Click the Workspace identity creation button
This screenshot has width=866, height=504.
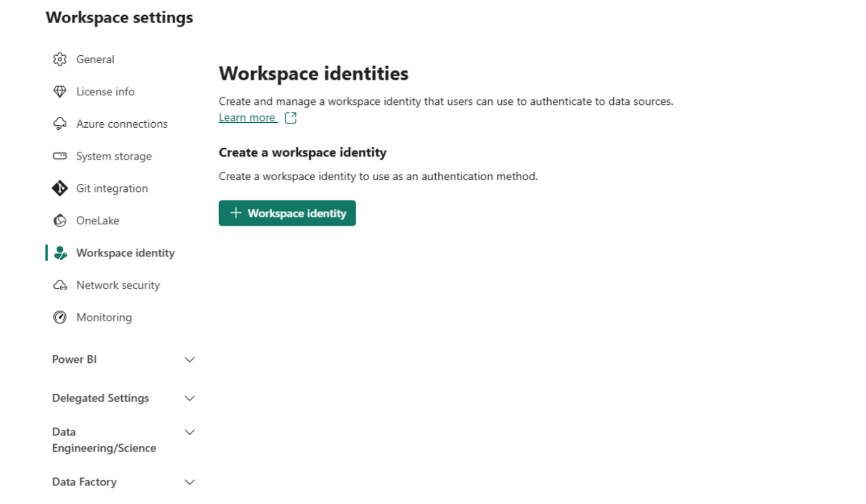287,213
